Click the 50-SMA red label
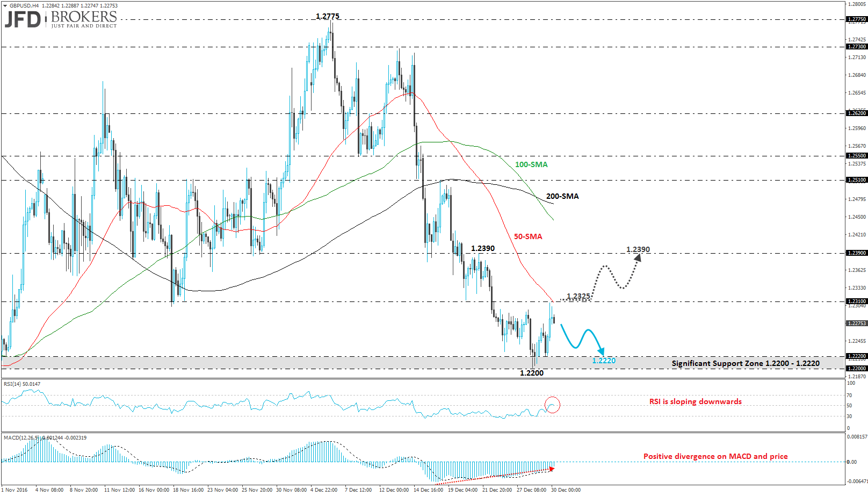 528,236
